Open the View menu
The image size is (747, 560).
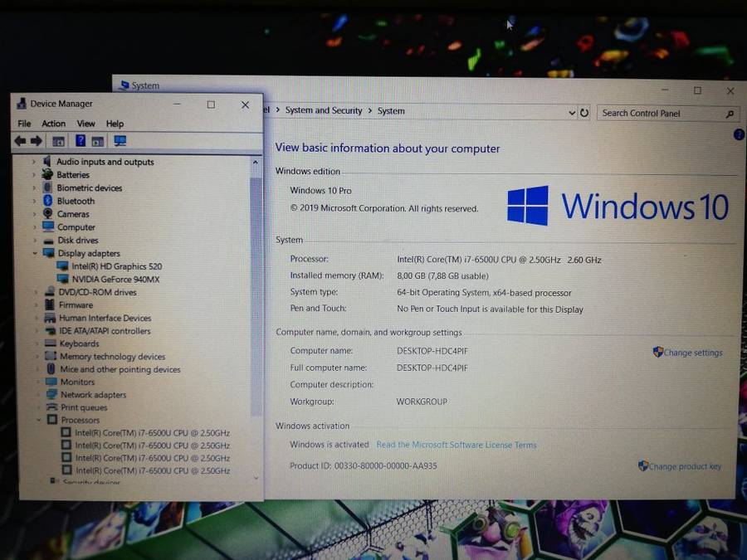pyautogui.click(x=85, y=123)
